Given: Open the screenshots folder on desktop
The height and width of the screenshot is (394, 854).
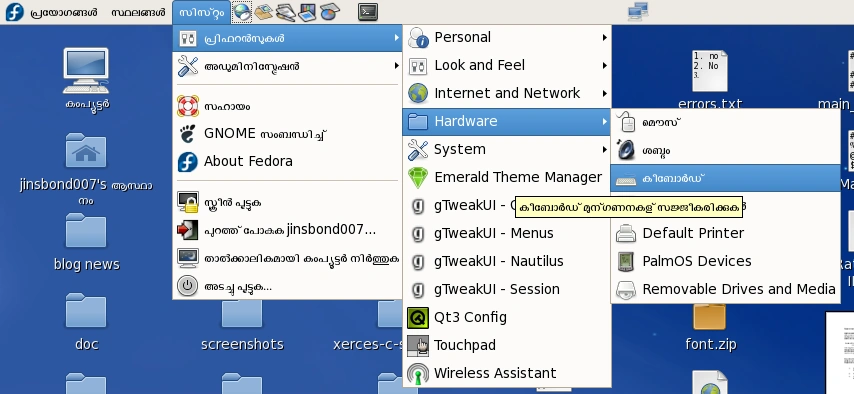Looking at the screenshot, I should point(242,314).
